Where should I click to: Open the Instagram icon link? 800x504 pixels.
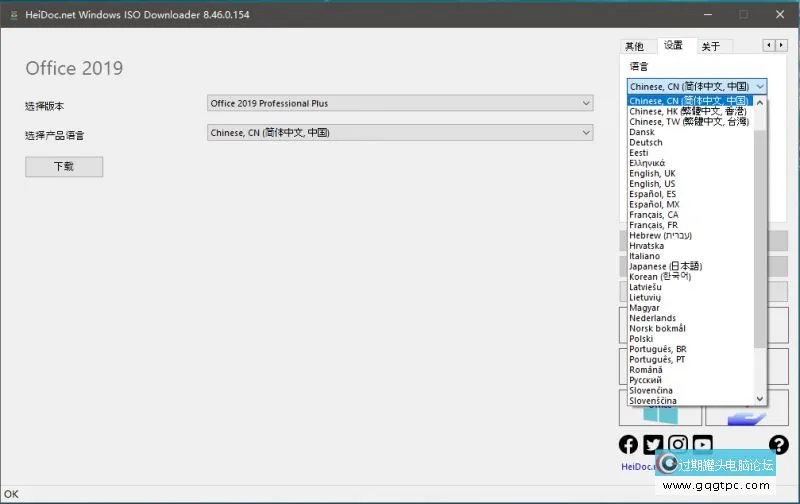[x=678, y=445]
